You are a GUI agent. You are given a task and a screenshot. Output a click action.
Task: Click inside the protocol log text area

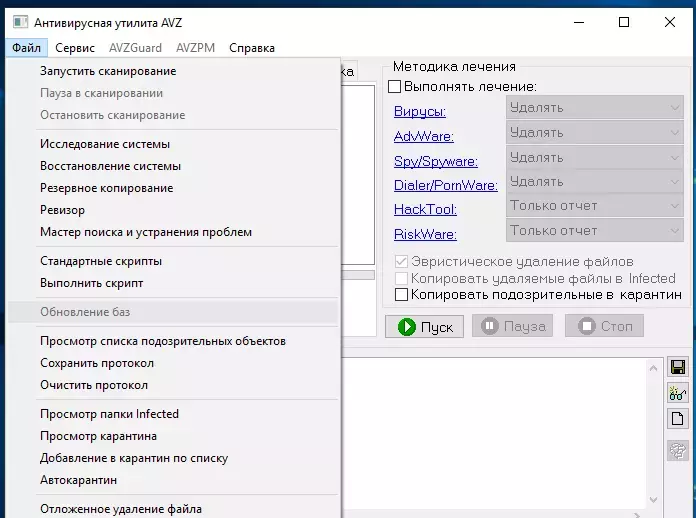point(494,433)
